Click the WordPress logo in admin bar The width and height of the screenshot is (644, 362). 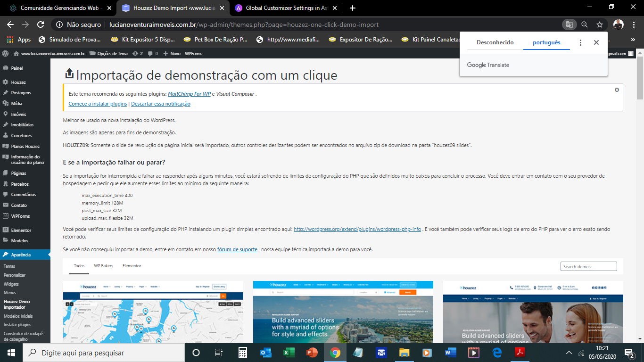point(5,53)
